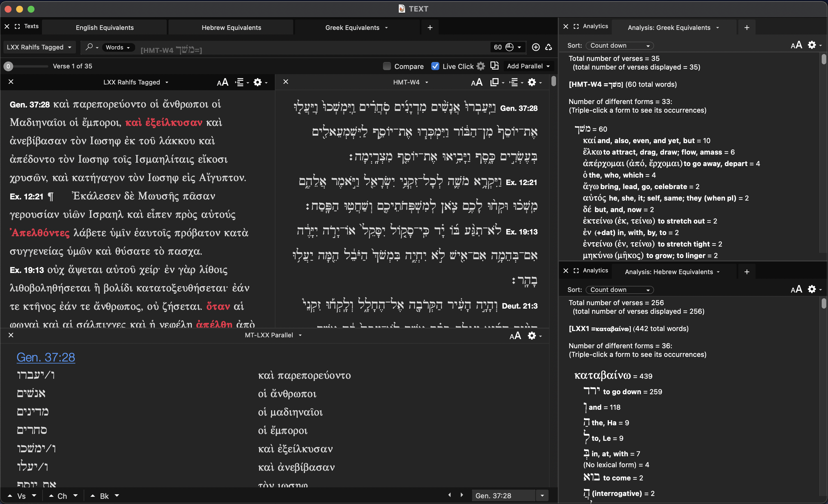Click the magnifier search options icon
Image resolution: width=828 pixels, height=504 pixels.
coord(89,47)
